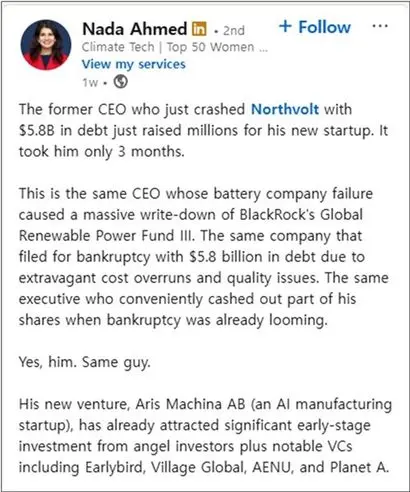Click the Earlybird, Village Global investors text

point(164,467)
